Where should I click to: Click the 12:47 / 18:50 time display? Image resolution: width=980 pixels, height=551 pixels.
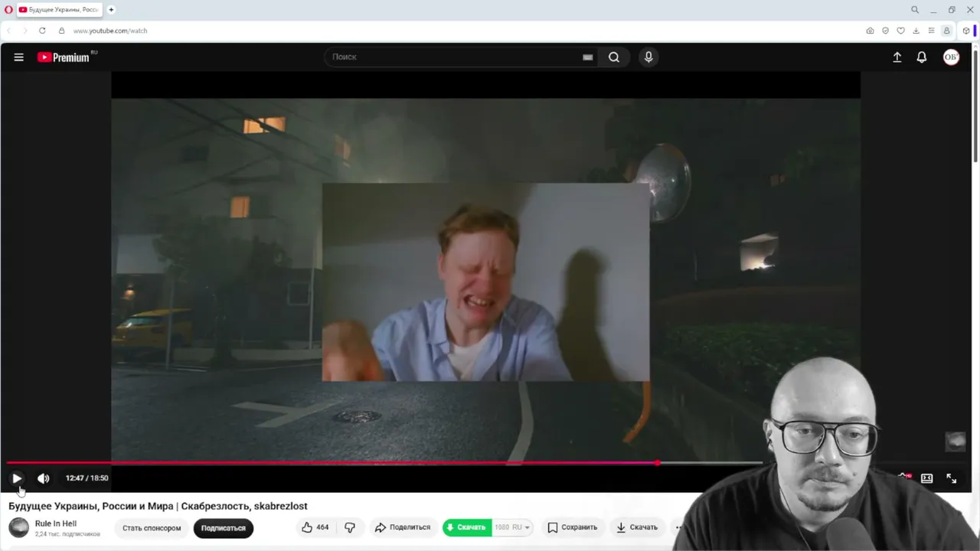pos(87,478)
